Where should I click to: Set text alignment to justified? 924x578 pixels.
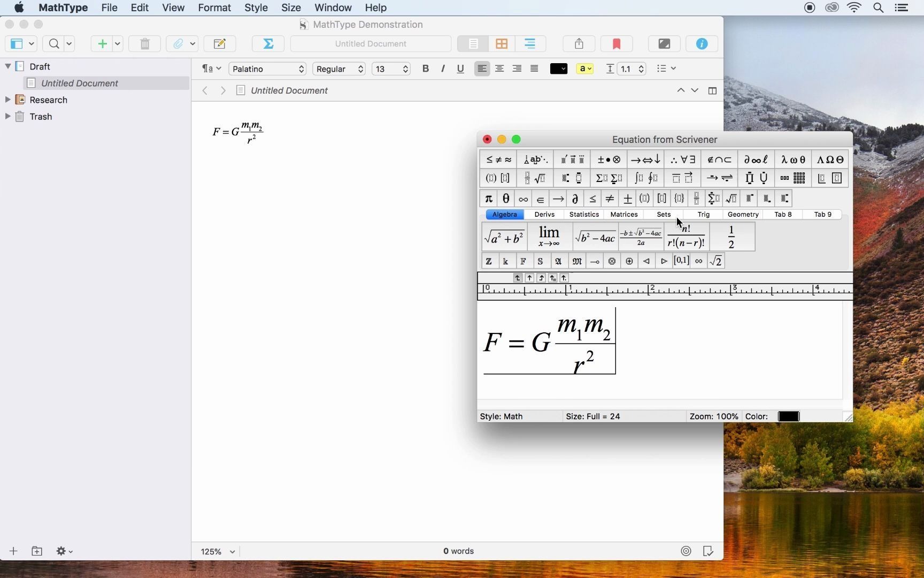click(x=534, y=69)
